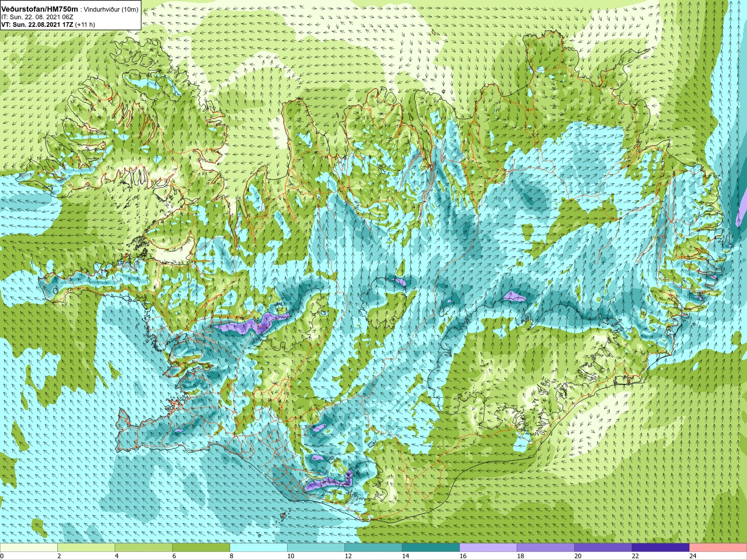Click legend scale label '16'

pos(463,556)
